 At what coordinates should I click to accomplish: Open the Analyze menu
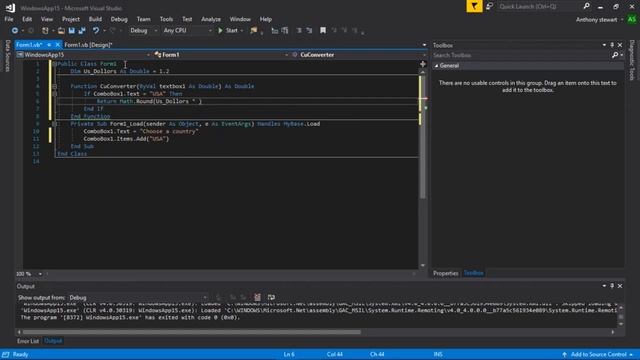[x=211, y=19]
